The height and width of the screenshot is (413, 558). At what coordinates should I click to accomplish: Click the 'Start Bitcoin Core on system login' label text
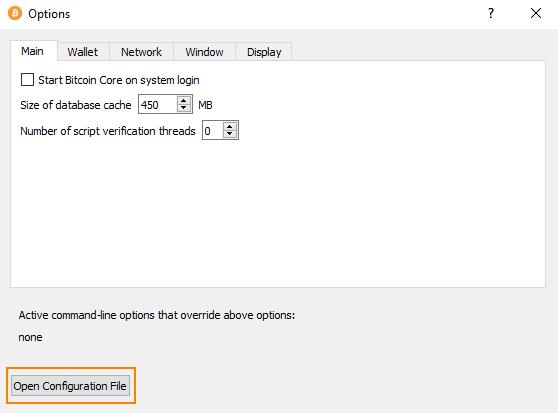(x=119, y=80)
